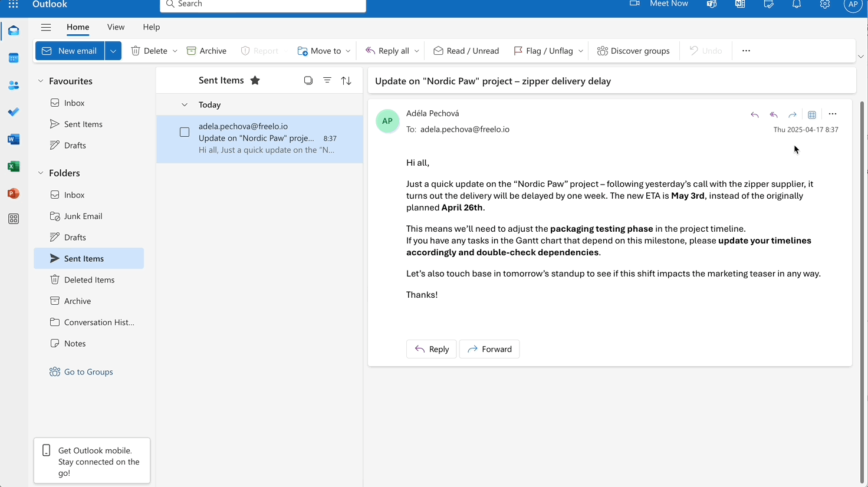Open Junk Email folder
868x487 pixels.
[88, 216]
